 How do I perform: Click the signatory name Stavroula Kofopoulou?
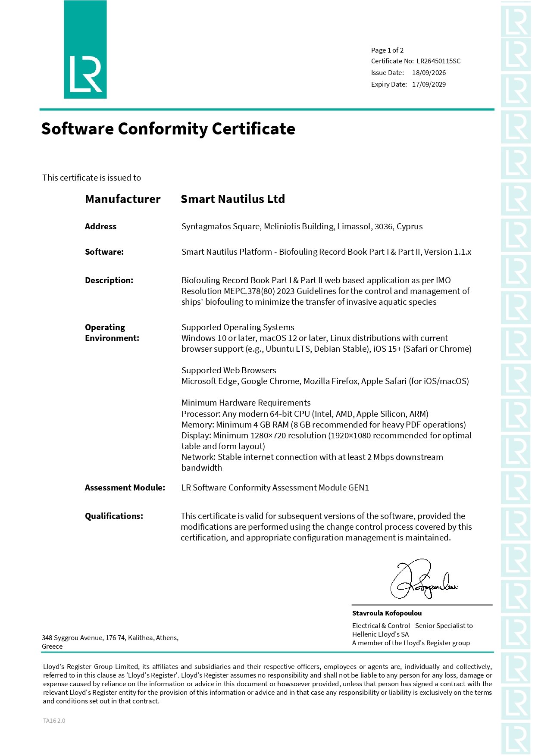tap(387, 613)
